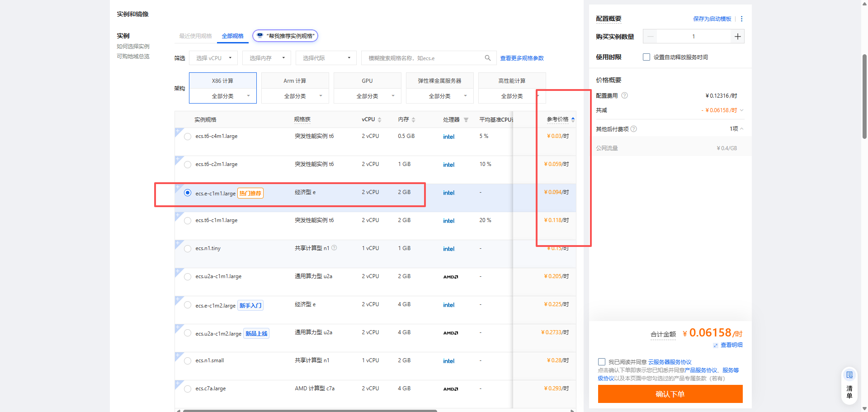Select the ecs.t6-c4m1.large radio button
Screen dimensions: 868x412
coord(188,137)
